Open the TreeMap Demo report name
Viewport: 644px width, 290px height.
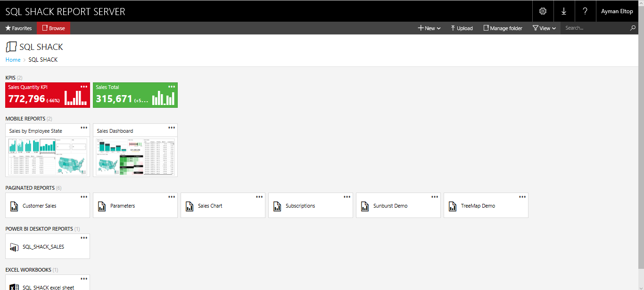click(478, 206)
